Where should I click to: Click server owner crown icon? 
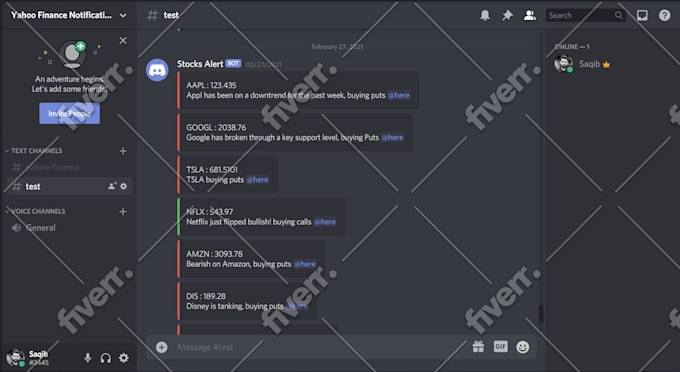pos(606,65)
